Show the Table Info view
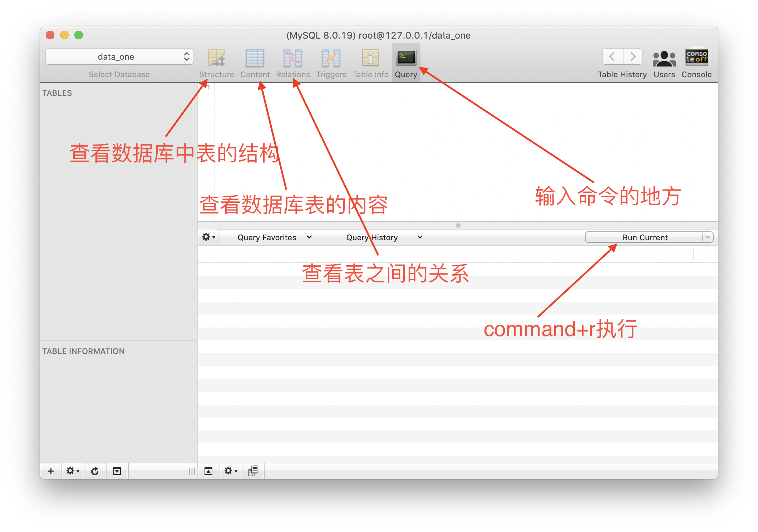The image size is (758, 532). [370, 58]
